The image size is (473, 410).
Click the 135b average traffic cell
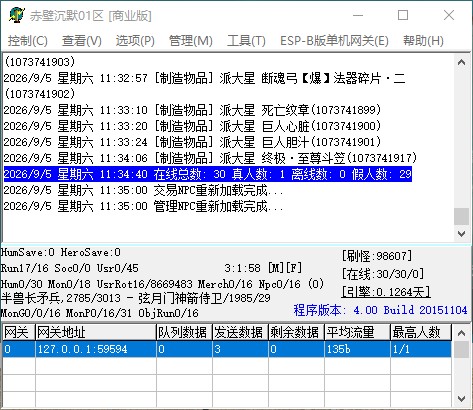[x=357, y=349]
